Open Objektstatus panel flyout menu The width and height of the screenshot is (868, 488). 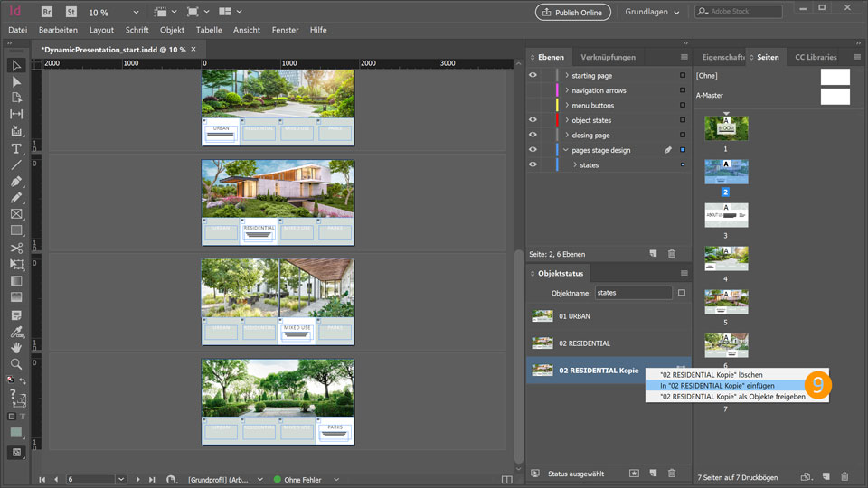[x=684, y=273]
